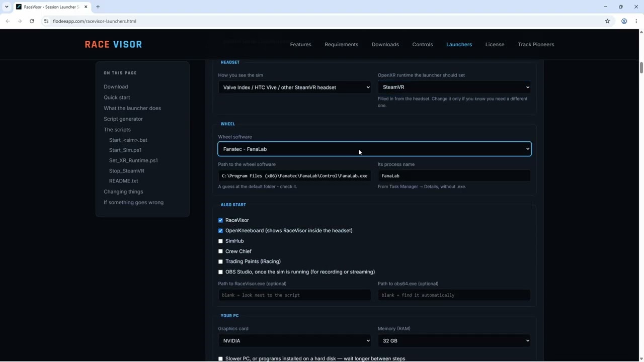Open a new tab with the plus icon
Image resolution: width=644 pixels, height=362 pixels.
pyautogui.click(x=98, y=7)
